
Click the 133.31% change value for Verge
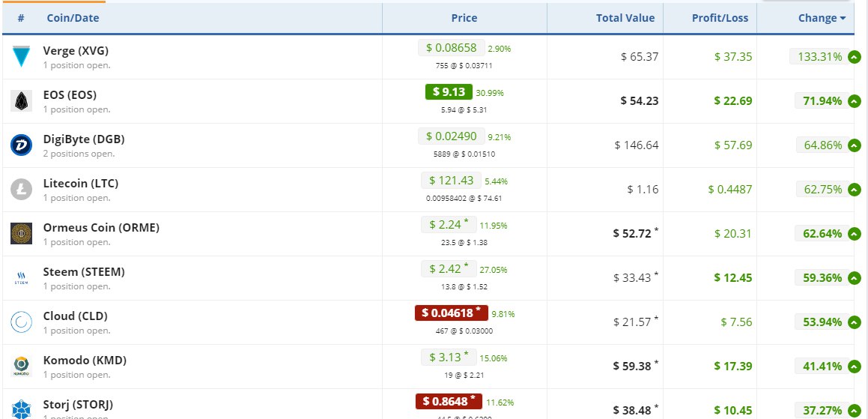[x=819, y=56]
